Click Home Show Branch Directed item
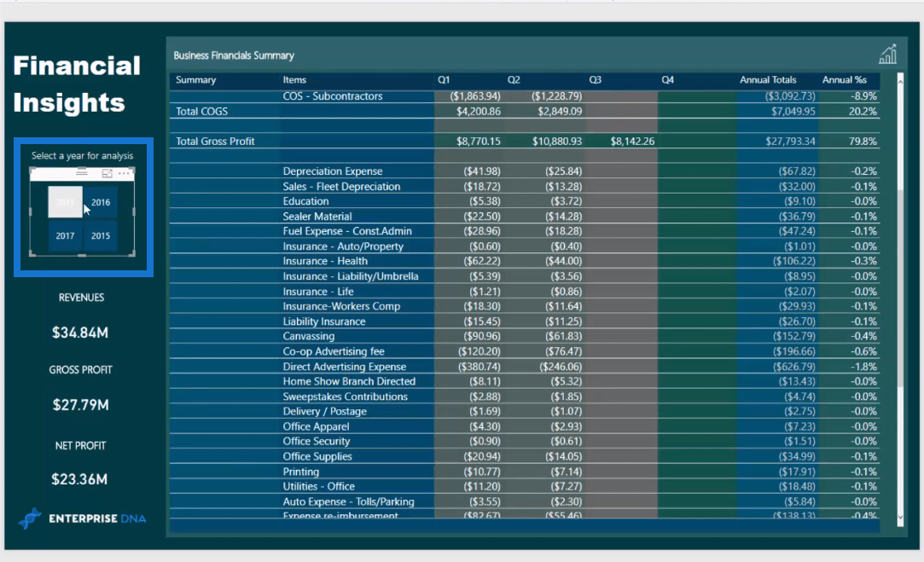This screenshot has height=562, width=924. [x=349, y=382]
